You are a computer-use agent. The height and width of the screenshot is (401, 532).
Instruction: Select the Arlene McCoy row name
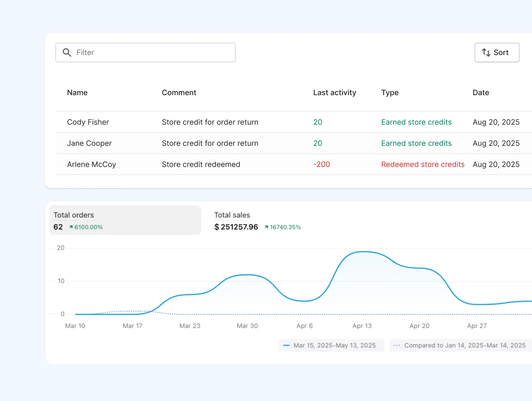91,164
